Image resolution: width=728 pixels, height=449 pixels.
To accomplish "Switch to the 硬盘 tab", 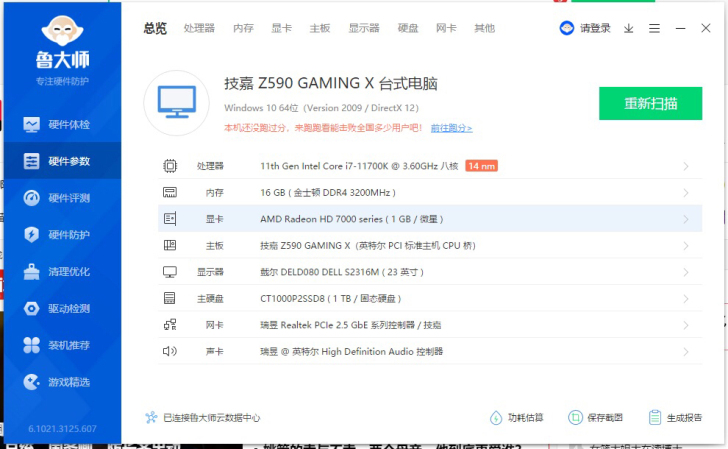I will 408,28.
